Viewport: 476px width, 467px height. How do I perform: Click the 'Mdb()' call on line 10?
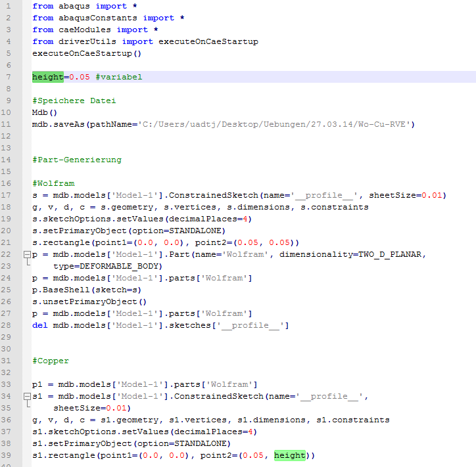(x=45, y=112)
